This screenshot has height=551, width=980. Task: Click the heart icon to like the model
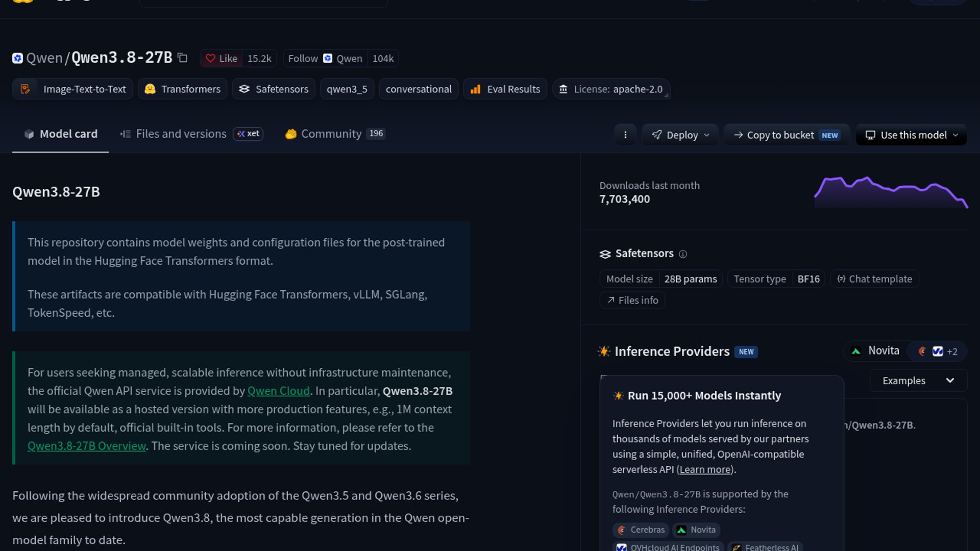pyautogui.click(x=210, y=59)
